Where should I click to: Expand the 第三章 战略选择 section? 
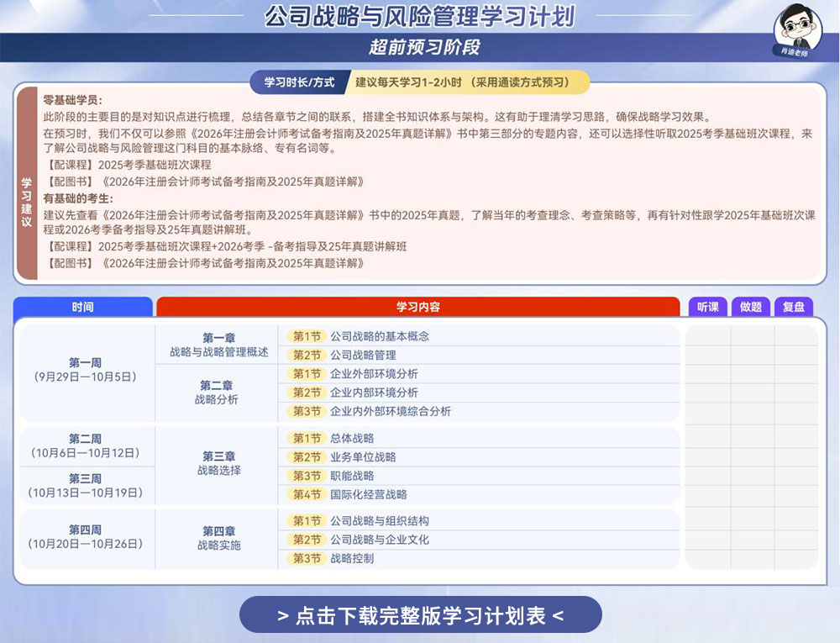point(215,466)
